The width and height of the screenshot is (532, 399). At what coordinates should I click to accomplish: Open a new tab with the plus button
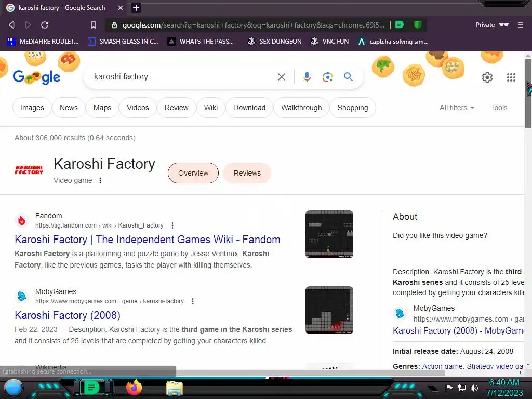click(x=136, y=7)
